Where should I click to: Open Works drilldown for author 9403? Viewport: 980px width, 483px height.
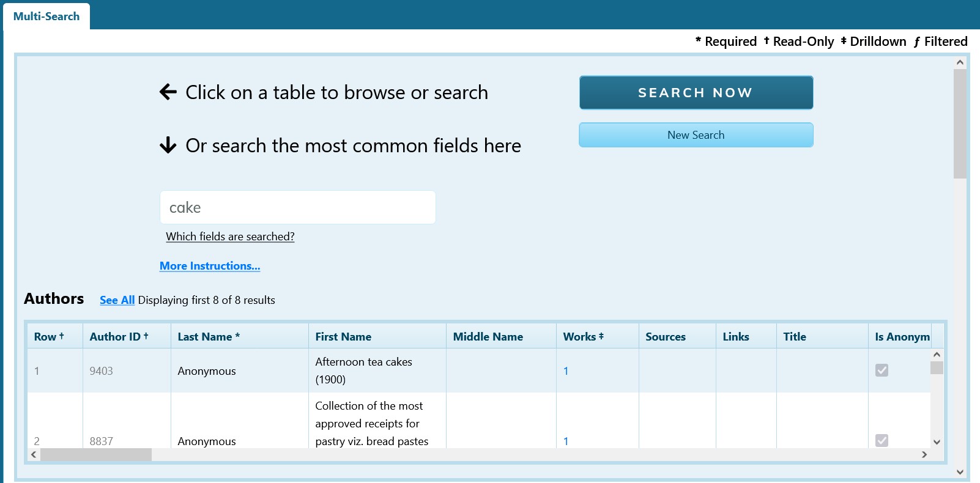(x=566, y=371)
